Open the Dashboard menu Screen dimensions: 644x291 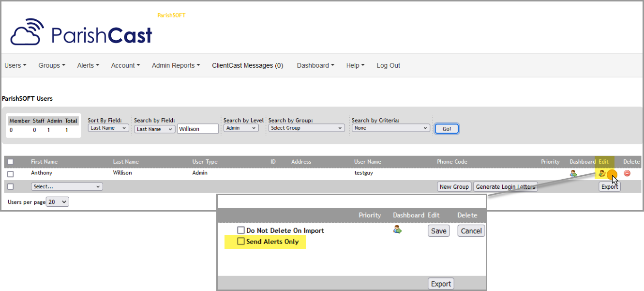(x=315, y=65)
